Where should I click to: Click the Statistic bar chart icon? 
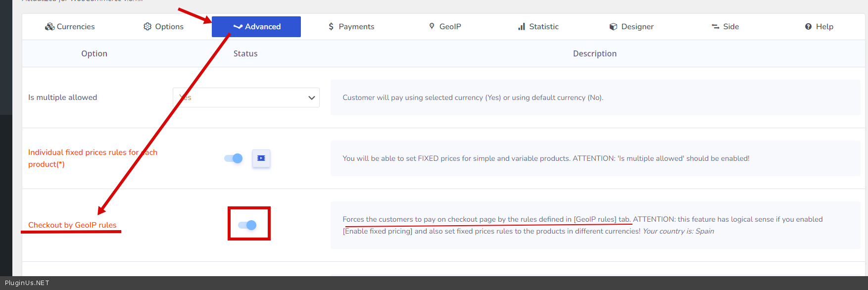tap(522, 27)
